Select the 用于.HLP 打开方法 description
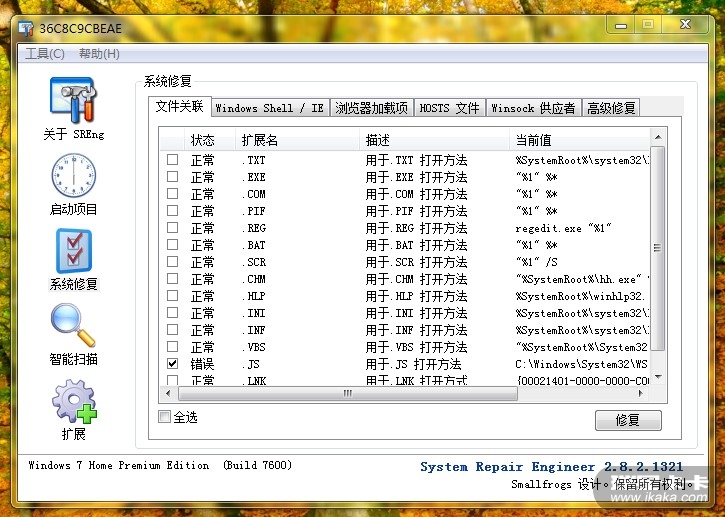The height and width of the screenshot is (517, 725). (x=416, y=296)
